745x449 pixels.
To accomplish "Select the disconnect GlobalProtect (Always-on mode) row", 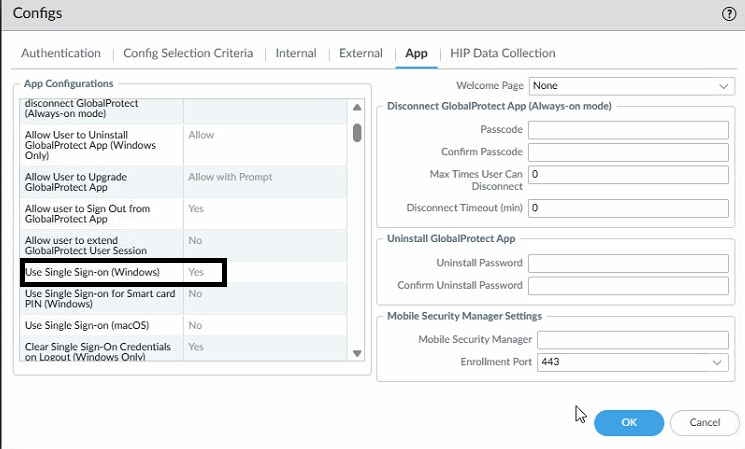I will coord(183,112).
